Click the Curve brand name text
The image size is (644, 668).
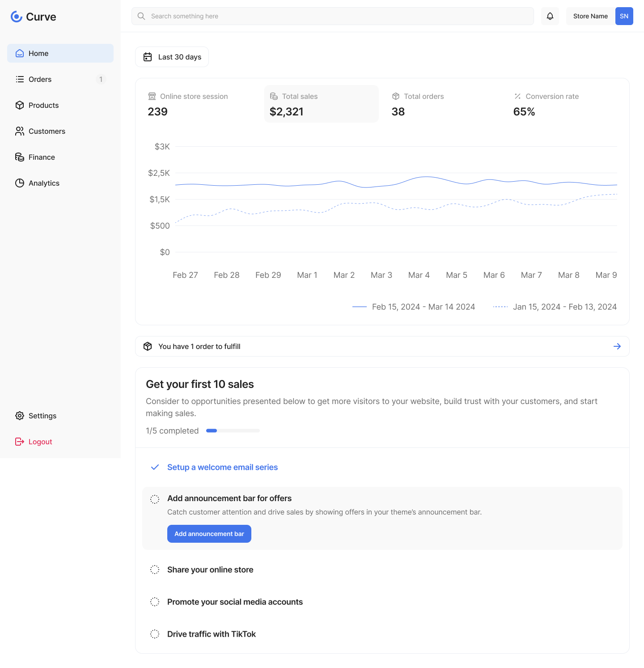click(x=41, y=17)
